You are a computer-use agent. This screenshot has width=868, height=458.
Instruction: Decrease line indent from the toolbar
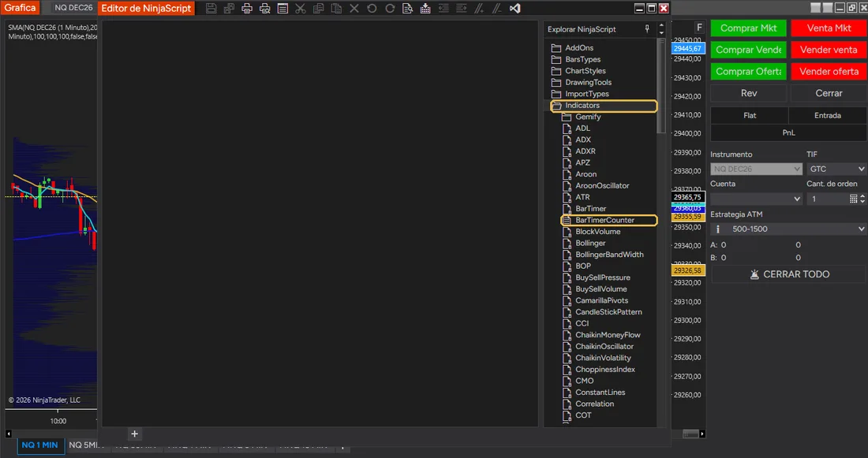(x=443, y=9)
